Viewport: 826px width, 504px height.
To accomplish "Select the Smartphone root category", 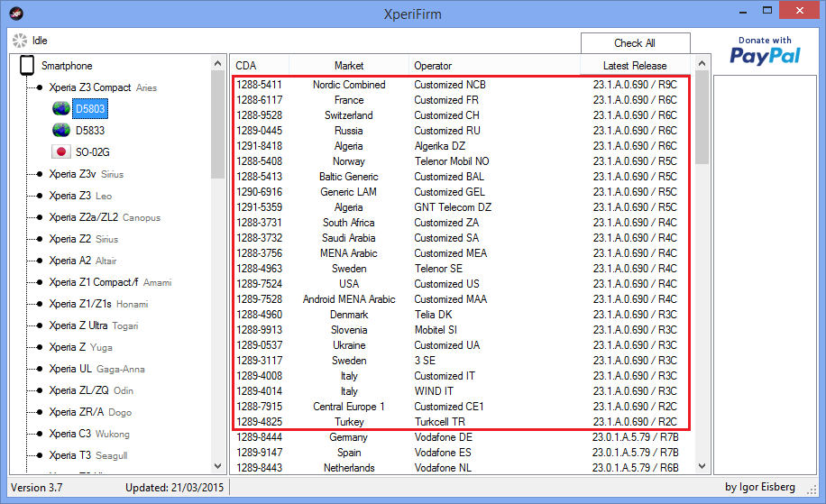I will [x=67, y=66].
